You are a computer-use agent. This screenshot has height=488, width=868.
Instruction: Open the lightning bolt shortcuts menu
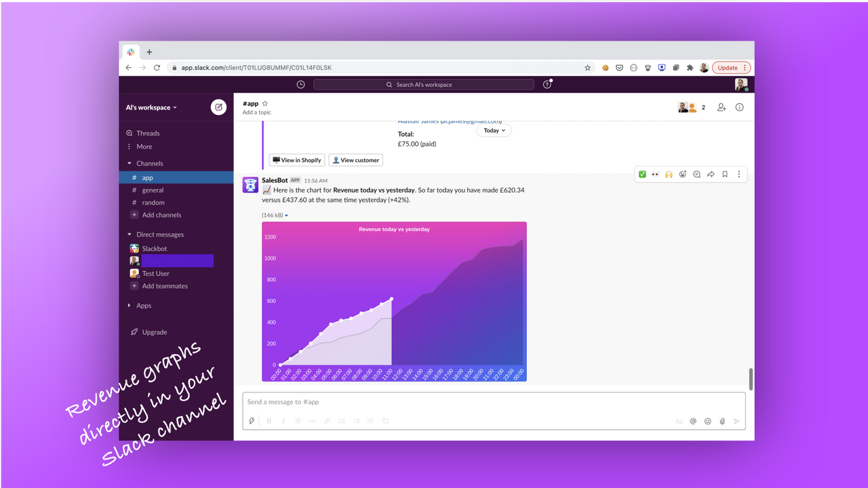[252, 420]
